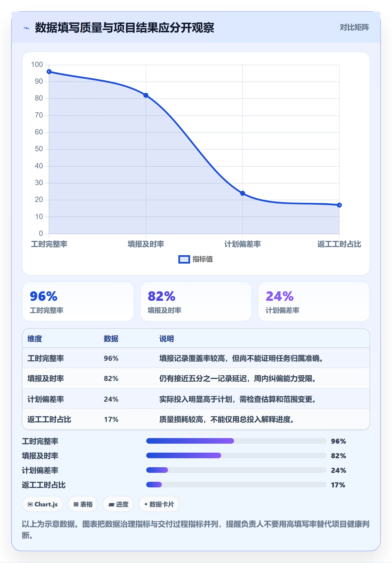Click the 工时完整率 96% progress bar

coord(236,441)
